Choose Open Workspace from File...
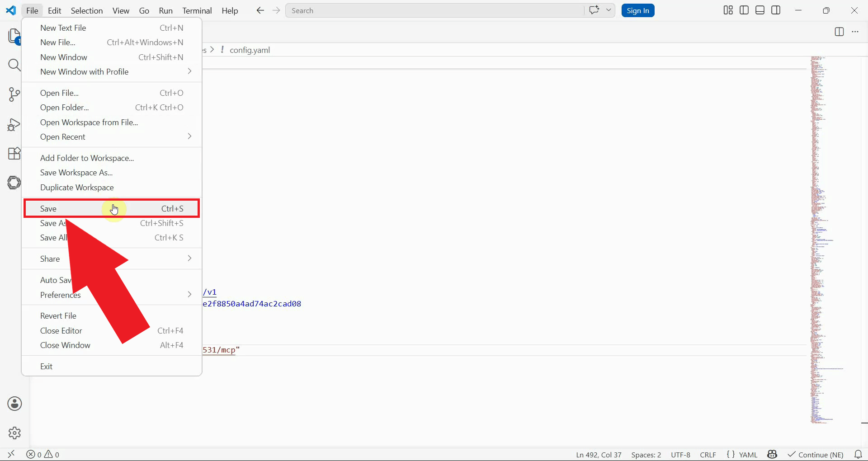This screenshot has width=868, height=461. (x=112, y=122)
